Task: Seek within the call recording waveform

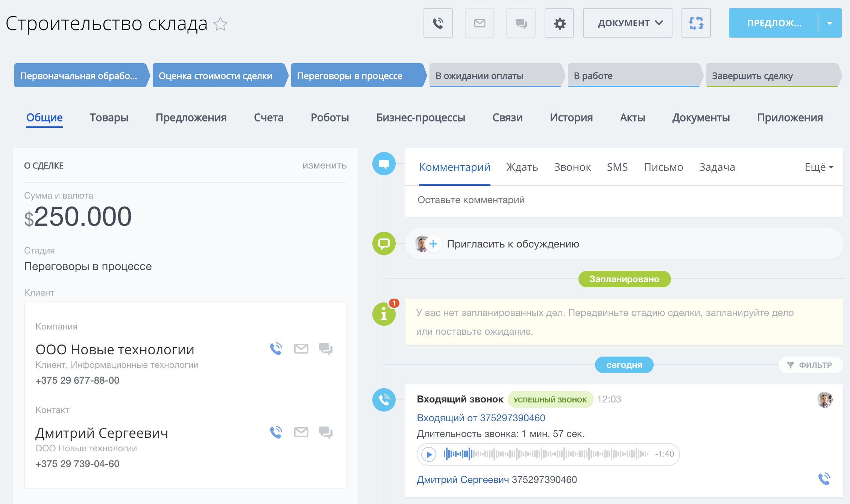Action: 545,454
